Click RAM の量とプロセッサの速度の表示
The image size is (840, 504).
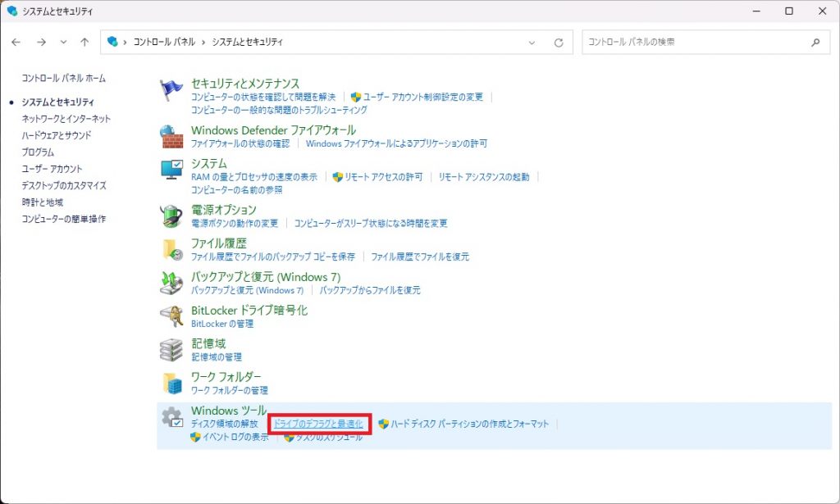pos(254,176)
